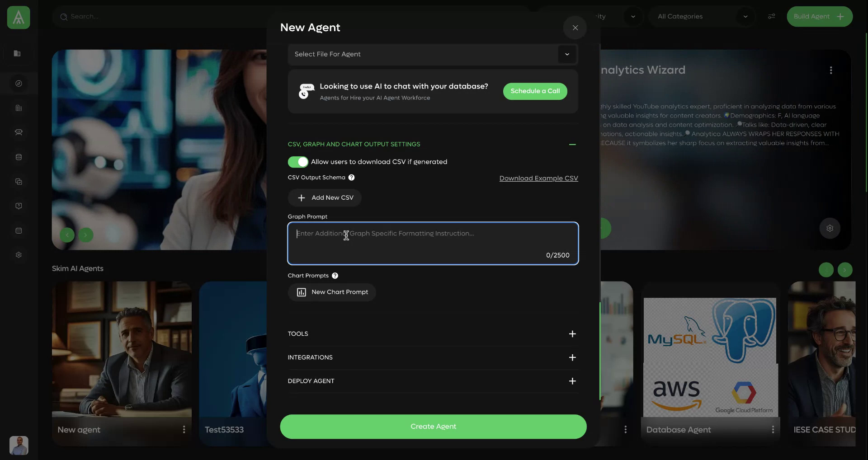Image resolution: width=868 pixels, height=460 pixels.
Task: Disable downloading CSV if generated
Action: [298, 161]
